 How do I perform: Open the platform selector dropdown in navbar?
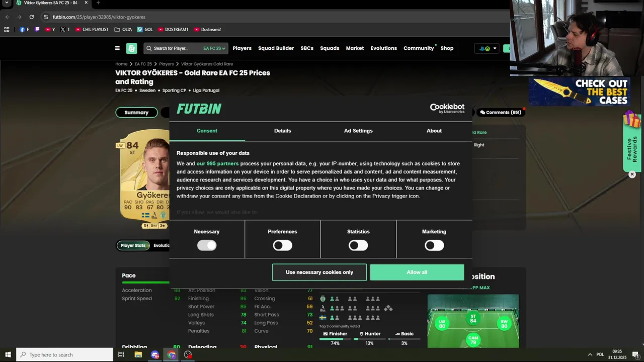click(x=488, y=48)
